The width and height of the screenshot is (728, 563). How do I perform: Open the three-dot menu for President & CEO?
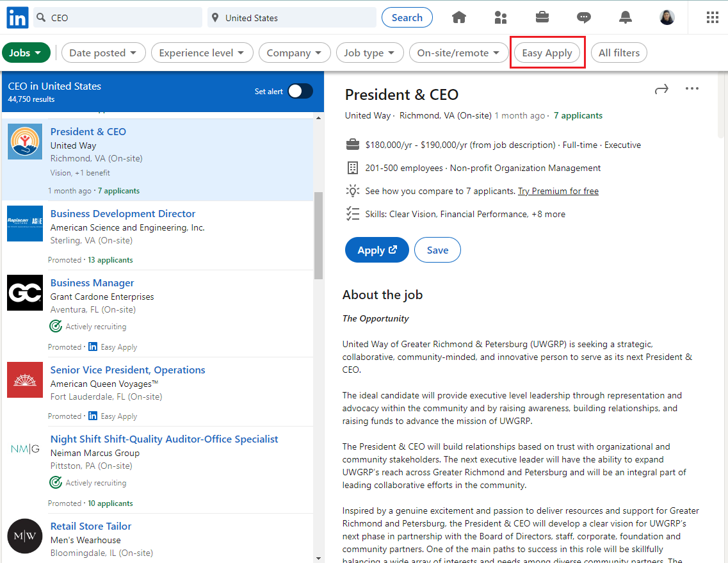692,89
